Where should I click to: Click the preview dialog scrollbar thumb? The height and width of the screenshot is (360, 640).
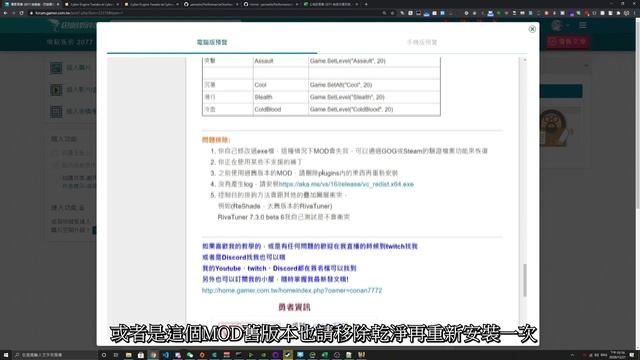[524, 280]
